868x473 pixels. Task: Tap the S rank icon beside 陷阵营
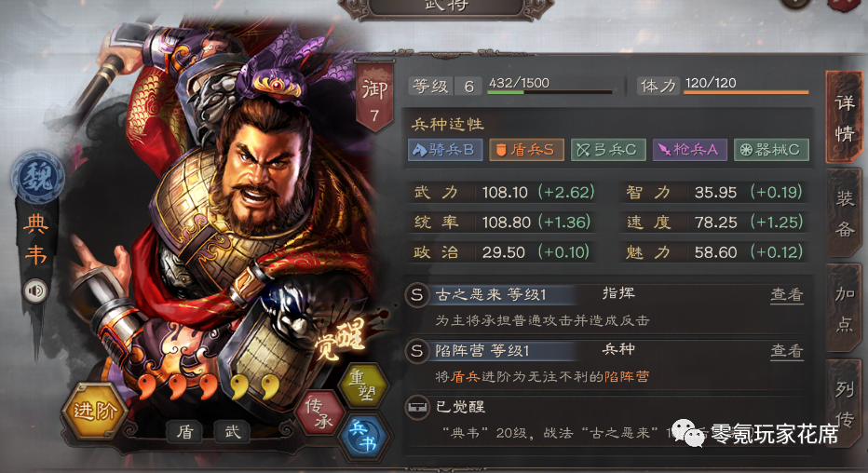pos(417,351)
